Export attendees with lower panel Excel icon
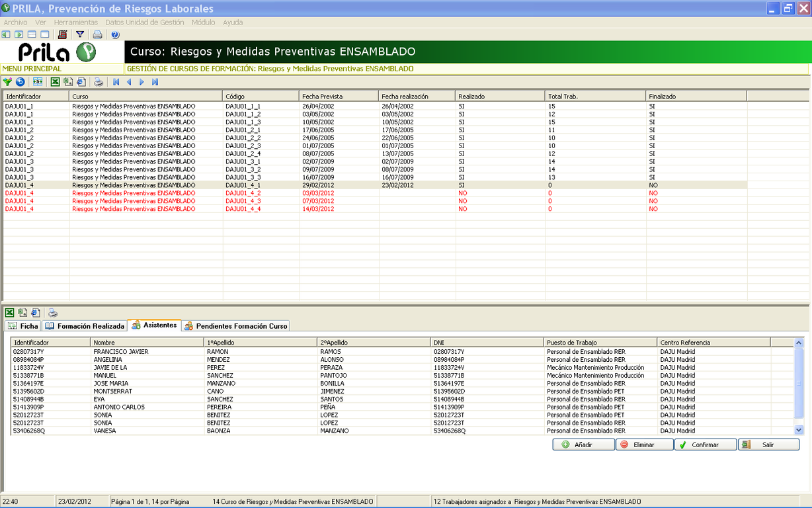The height and width of the screenshot is (508, 812). point(10,313)
